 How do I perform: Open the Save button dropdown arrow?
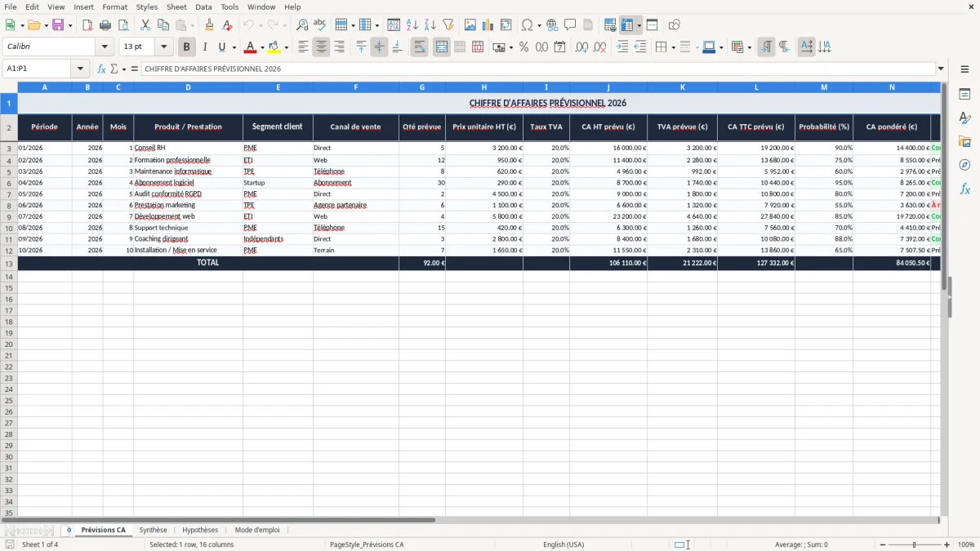(70, 25)
